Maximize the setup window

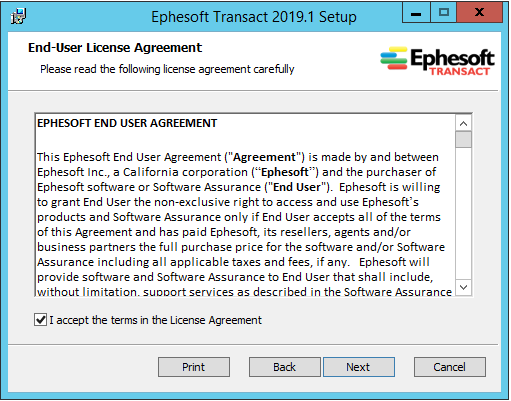point(444,13)
